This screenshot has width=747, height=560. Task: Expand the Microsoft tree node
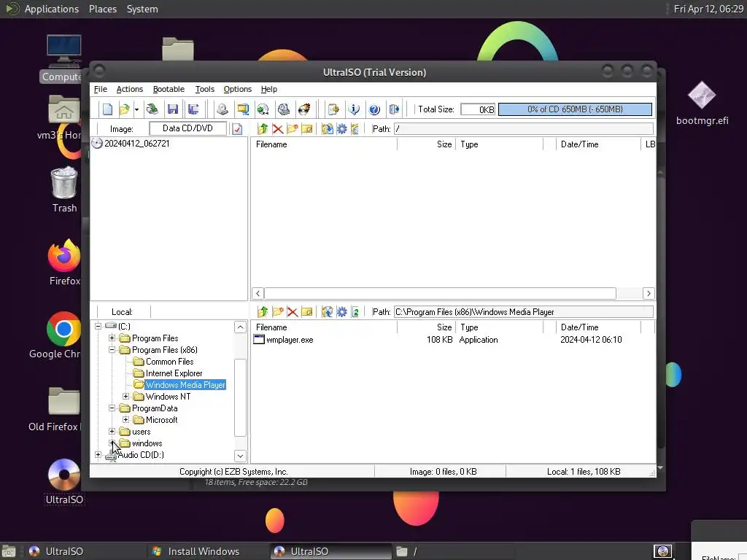tap(125, 420)
